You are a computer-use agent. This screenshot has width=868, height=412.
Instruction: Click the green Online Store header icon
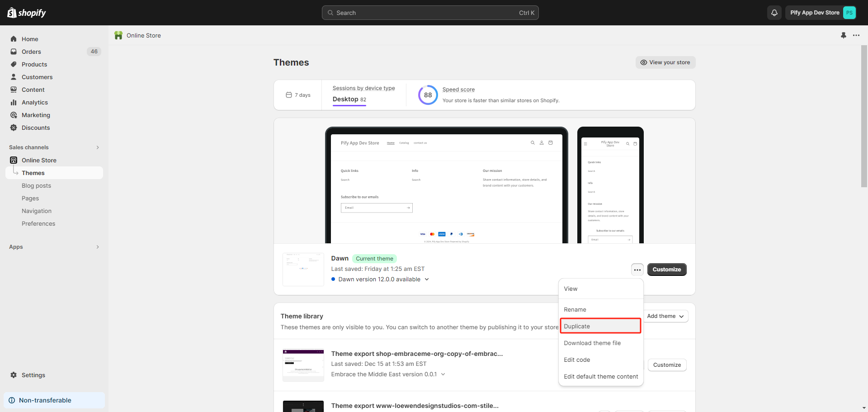pyautogui.click(x=118, y=35)
